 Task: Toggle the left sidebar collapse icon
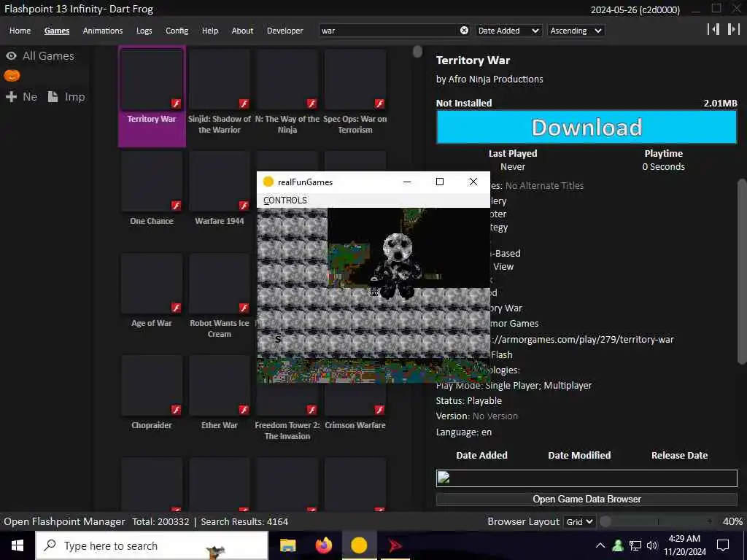713,29
